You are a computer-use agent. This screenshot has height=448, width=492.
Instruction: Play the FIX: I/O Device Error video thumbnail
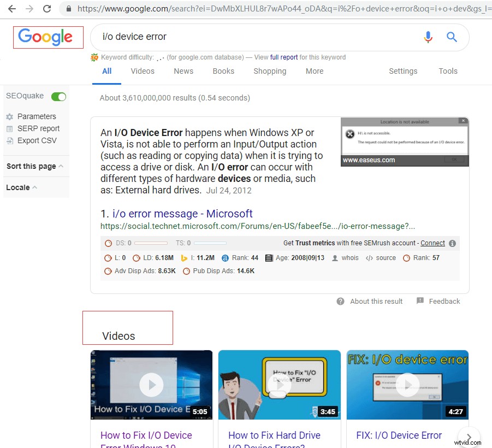point(407,385)
